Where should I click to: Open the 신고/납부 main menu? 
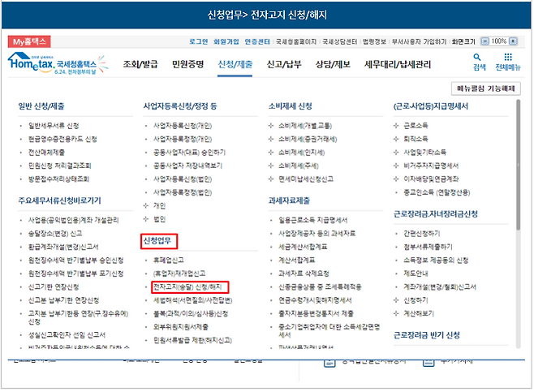point(285,64)
